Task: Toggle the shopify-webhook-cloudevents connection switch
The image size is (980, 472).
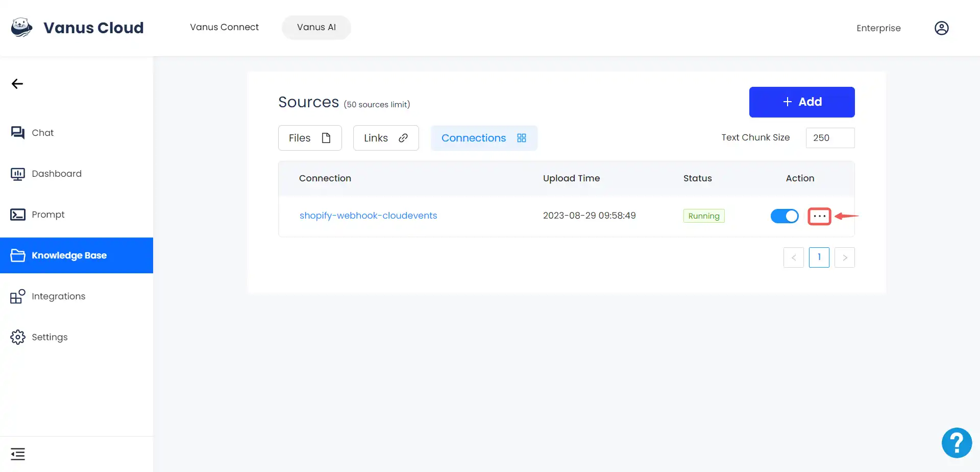Action: click(x=785, y=216)
